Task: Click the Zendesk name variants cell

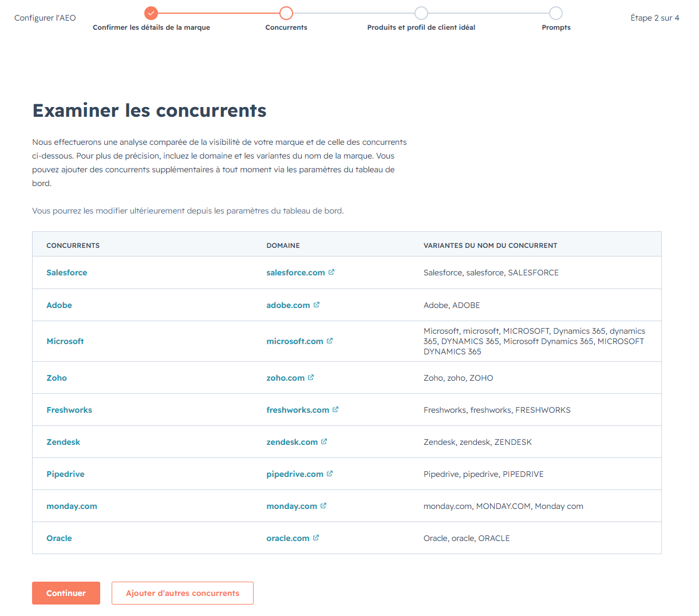Action: (x=477, y=442)
